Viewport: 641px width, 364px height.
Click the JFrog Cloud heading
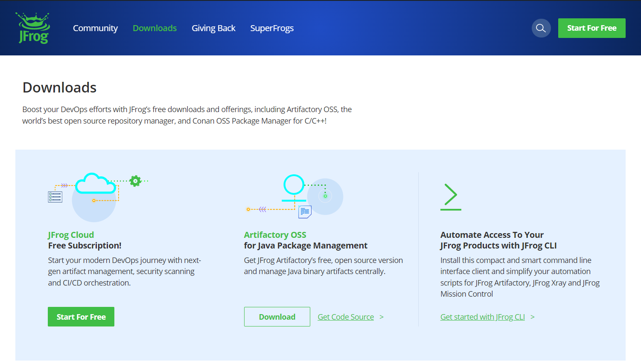[x=71, y=235]
